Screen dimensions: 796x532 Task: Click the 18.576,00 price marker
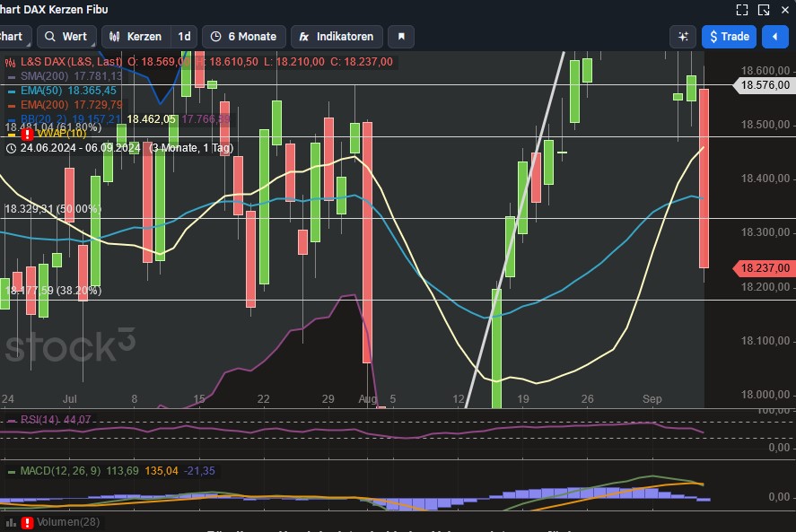[x=765, y=86]
